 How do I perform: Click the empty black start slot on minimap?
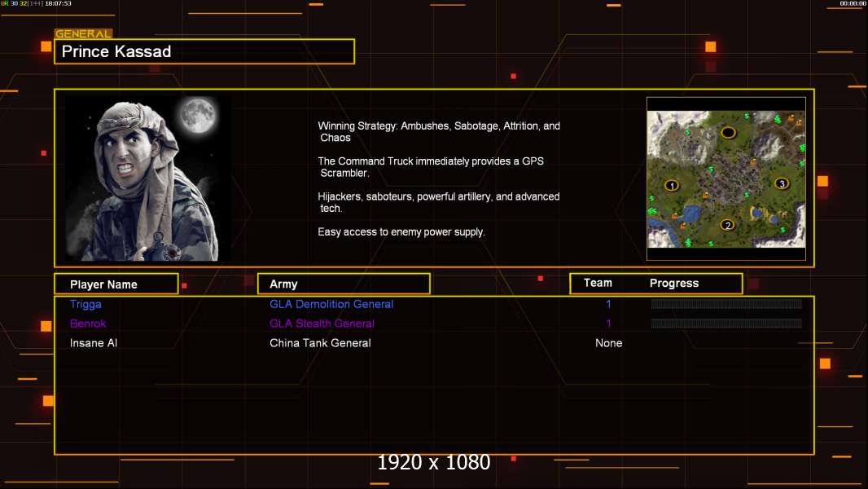[728, 132]
